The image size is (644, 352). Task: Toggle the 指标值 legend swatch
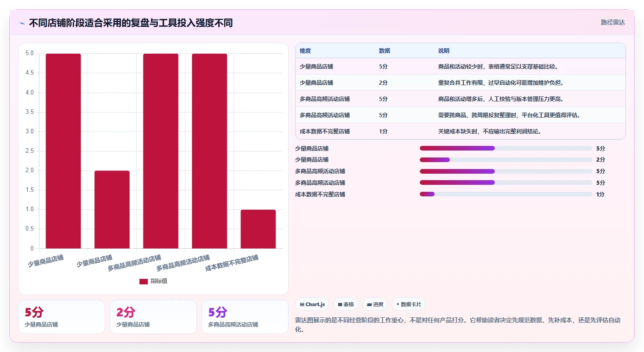[144, 281]
